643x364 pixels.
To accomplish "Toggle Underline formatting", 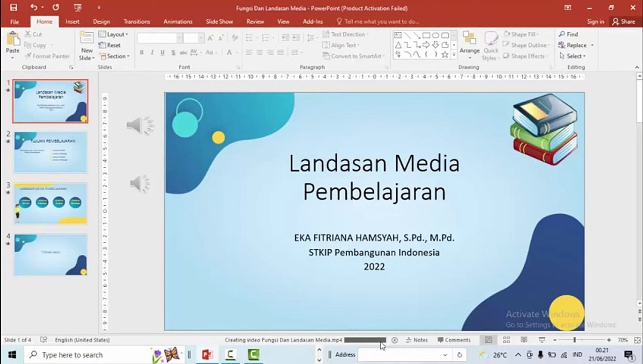I will (x=162, y=53).
